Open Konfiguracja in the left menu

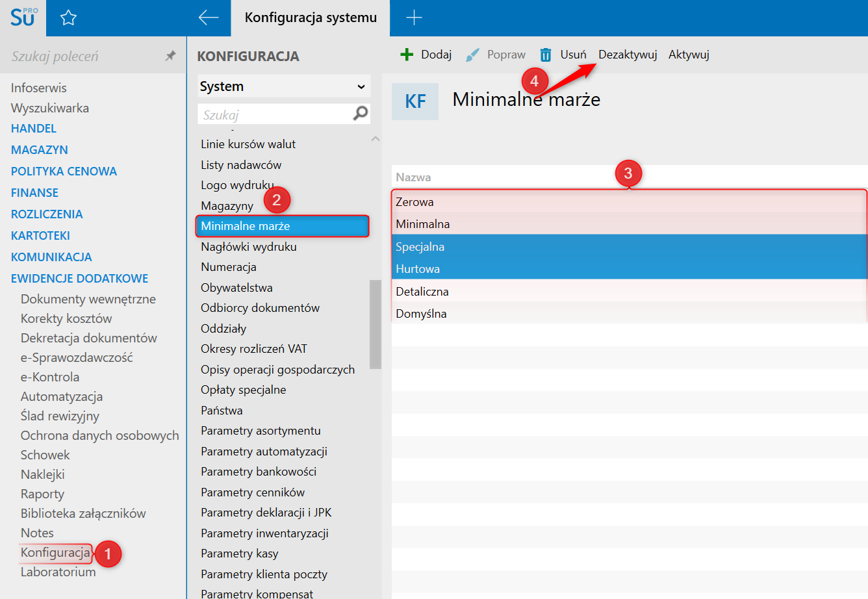tap(55, 553)
